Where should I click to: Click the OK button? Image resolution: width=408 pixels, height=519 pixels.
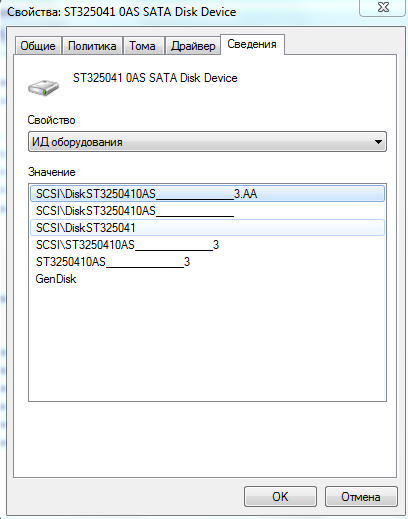coord(280,496)
